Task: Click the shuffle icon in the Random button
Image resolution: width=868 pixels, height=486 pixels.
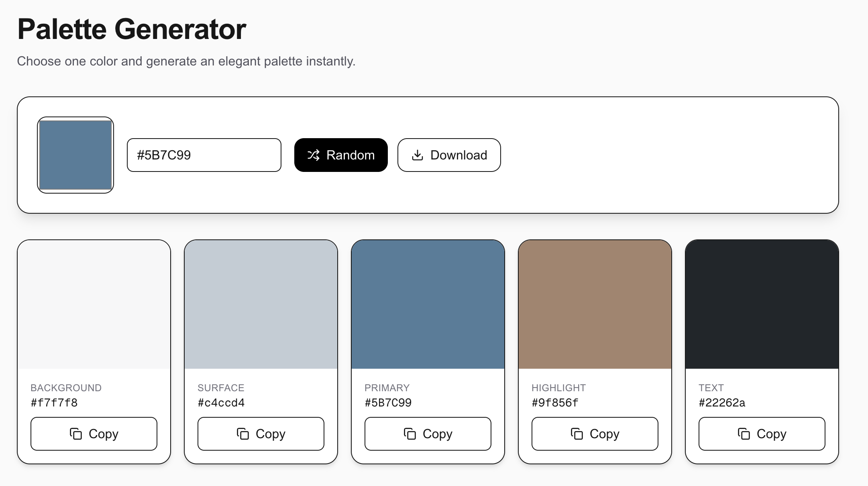Action: pyautogui.click(x=314, y=155)
